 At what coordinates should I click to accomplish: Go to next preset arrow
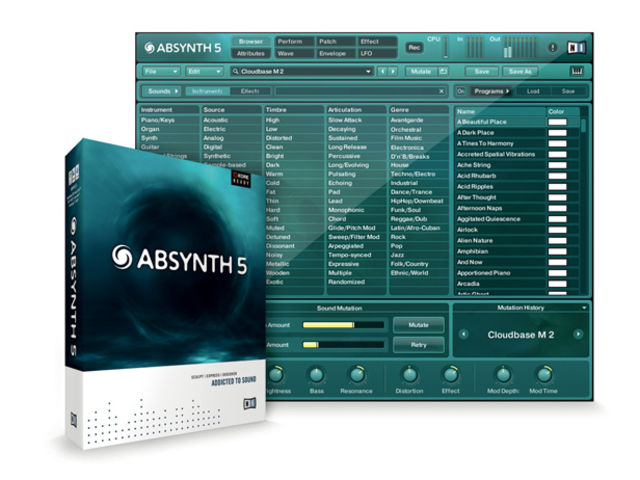click(x=393, y=71)
